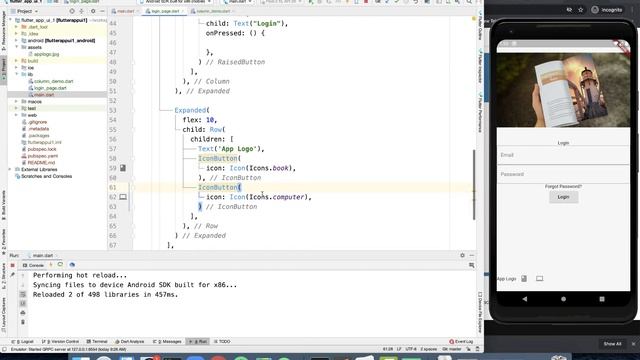Trigger the hot restart icon in Run panel
This screenshot has height=360, width=640.
60,265
